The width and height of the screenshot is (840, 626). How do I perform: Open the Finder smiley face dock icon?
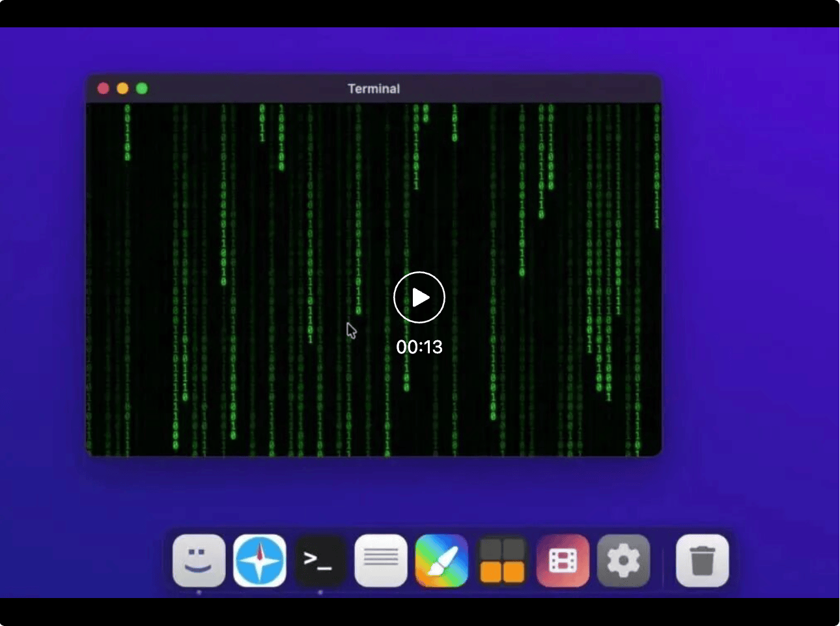(199, 560)
